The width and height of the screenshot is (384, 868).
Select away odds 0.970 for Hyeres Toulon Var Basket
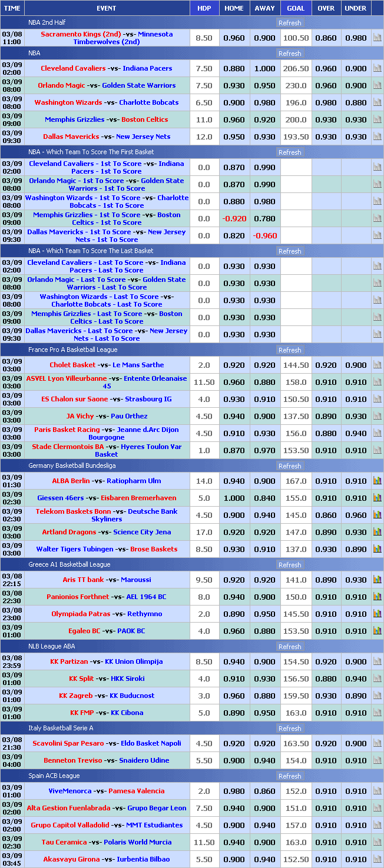pyautogui.click(x=264, y=450)
